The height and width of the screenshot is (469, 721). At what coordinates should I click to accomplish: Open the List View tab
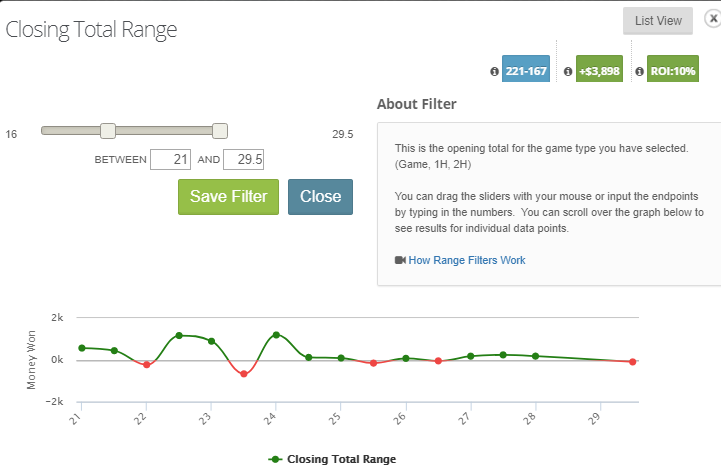657,21
